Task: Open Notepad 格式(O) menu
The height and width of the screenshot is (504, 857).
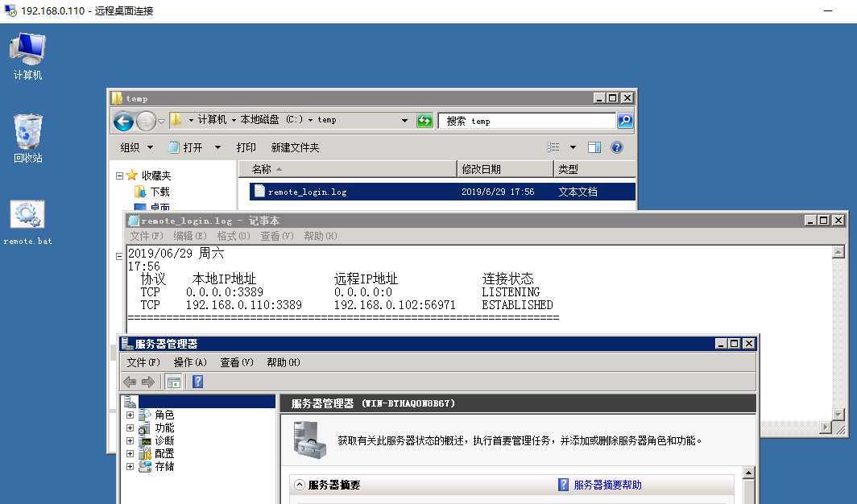Action: [x=234, y=236]
